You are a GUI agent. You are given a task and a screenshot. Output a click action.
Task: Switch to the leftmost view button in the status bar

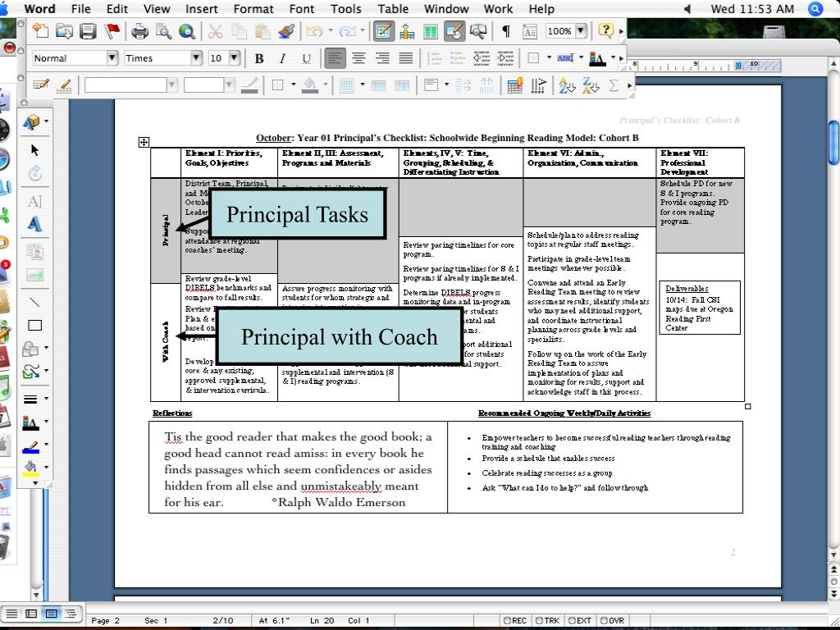11,614
